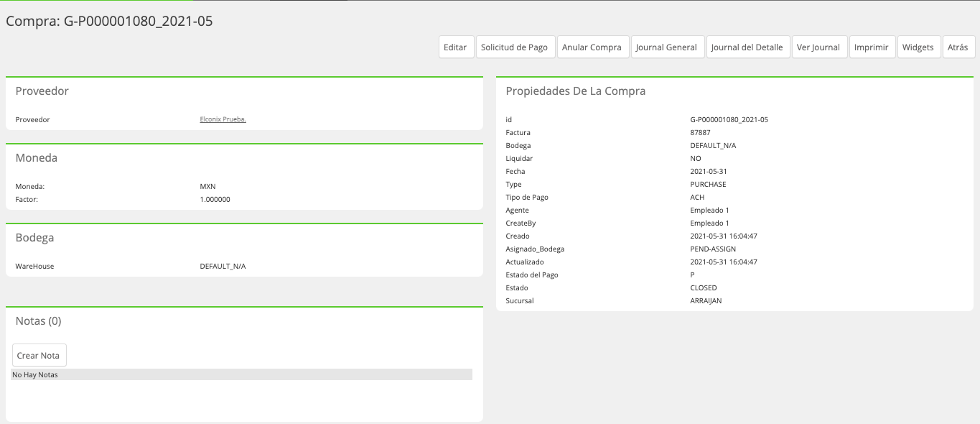Select the id value in Propiedades
Viewport: 980px width, 424px height.
pos(729,119)
